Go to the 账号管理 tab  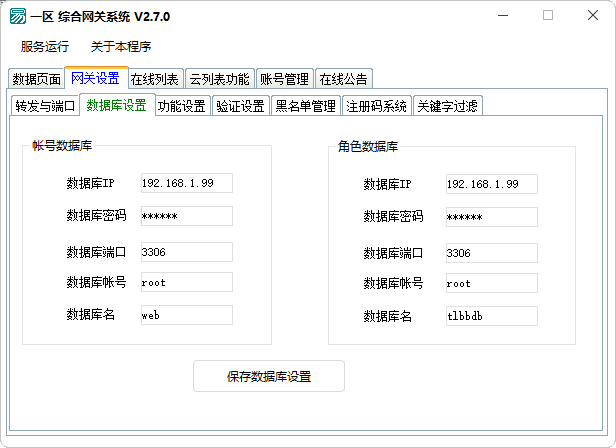point(284,80)
